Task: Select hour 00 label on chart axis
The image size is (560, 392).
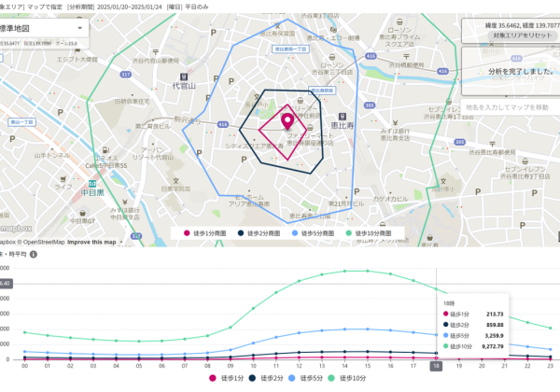Action: 24,366
